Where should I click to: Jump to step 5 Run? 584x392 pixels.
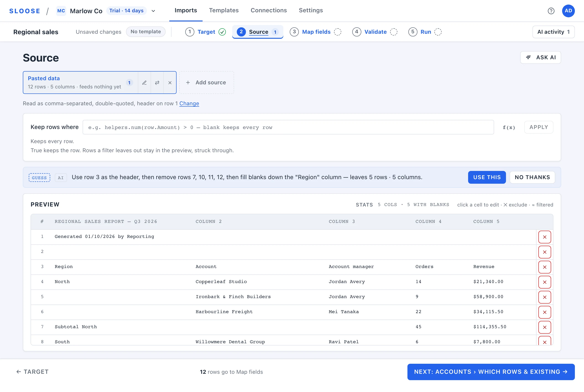coord(425,32)
